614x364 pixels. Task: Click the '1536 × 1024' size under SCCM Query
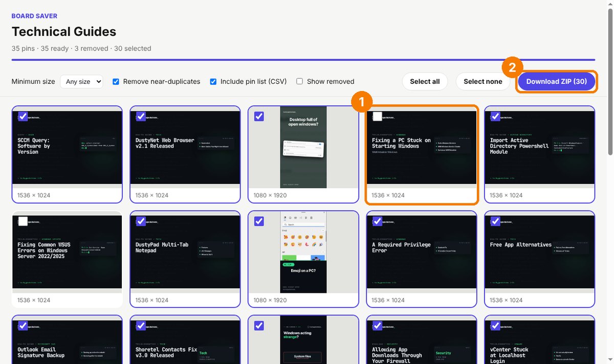34,195
